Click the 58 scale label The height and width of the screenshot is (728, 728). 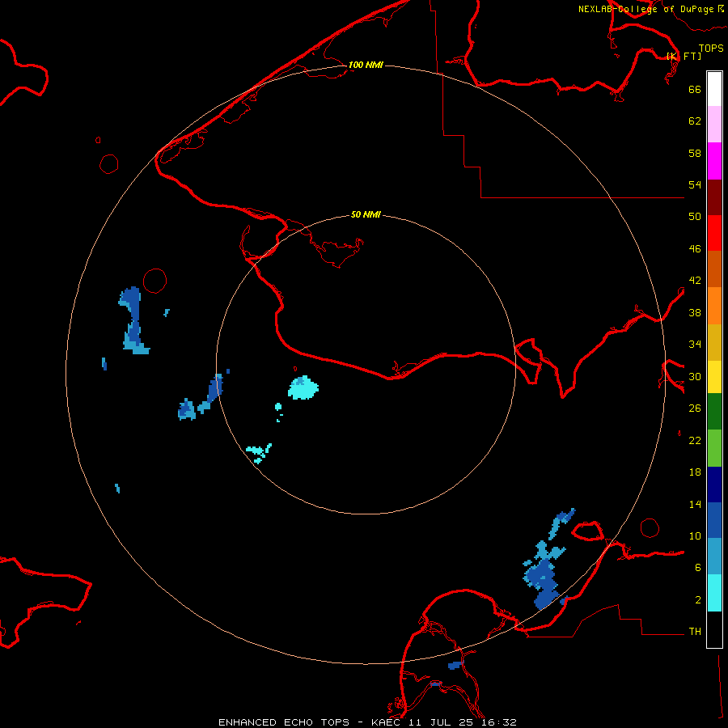tap(695, 153)
